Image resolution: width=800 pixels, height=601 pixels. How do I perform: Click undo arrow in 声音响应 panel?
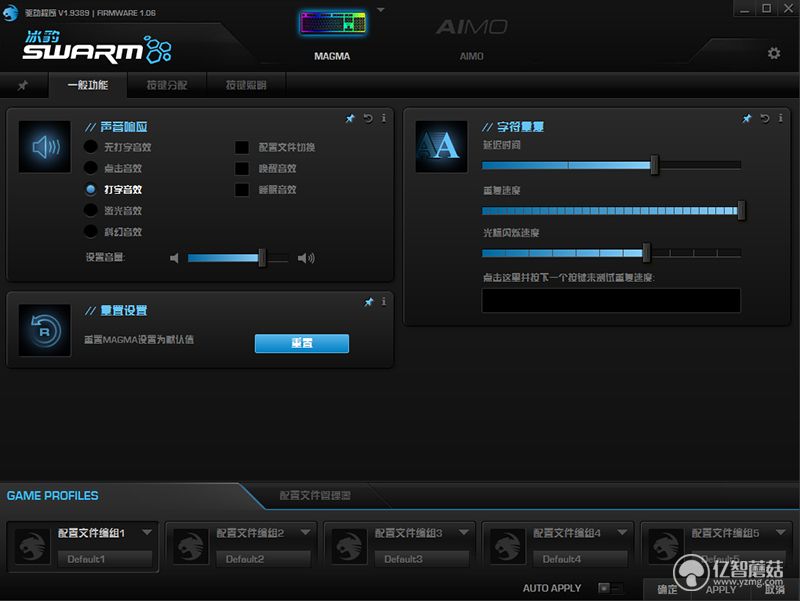tap(368, 118)
